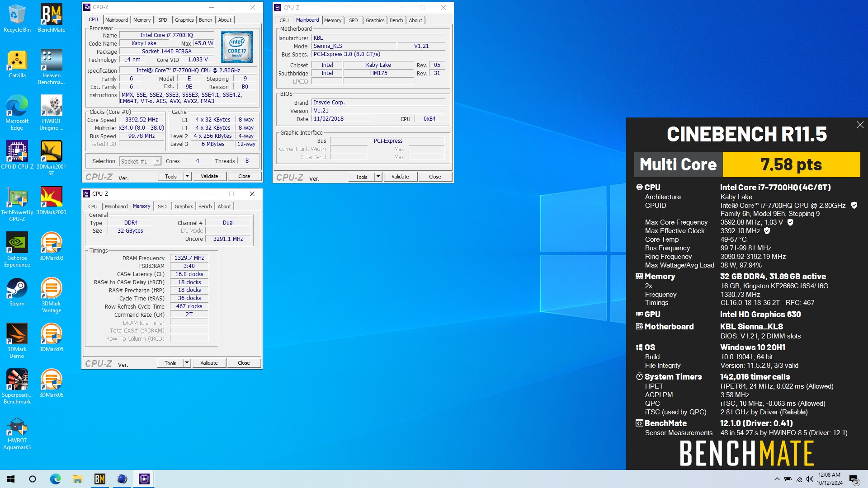Viewport: 868px width, 488px height.
Task: Open the Socket #1 selection dropdown
Action: pyautogui.click(x=140, y=161)
